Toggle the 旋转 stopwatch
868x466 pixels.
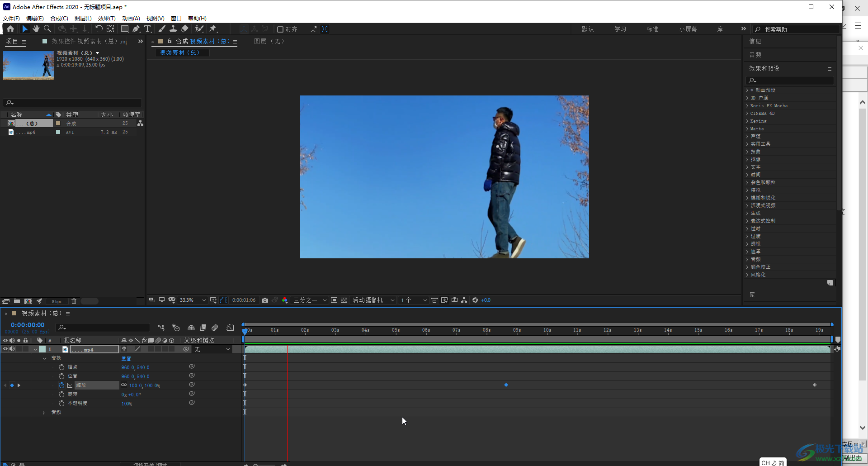[61, 395]
